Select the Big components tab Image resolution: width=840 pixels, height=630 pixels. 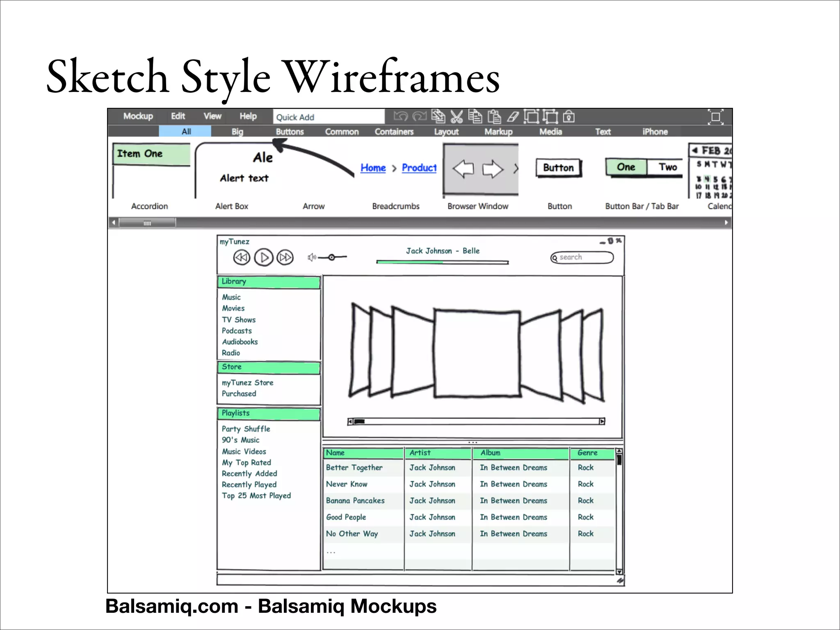(x=237, y=131)
